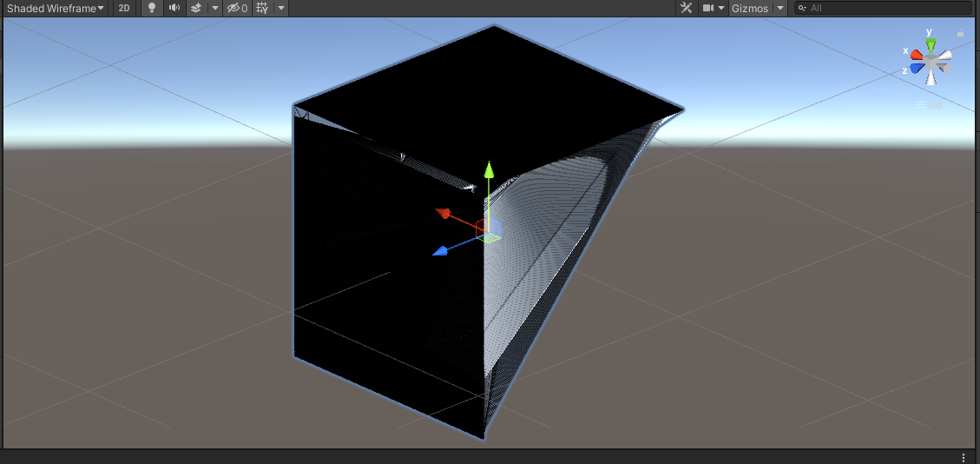Switch projection by clicking the Iso label

point(930,105)
